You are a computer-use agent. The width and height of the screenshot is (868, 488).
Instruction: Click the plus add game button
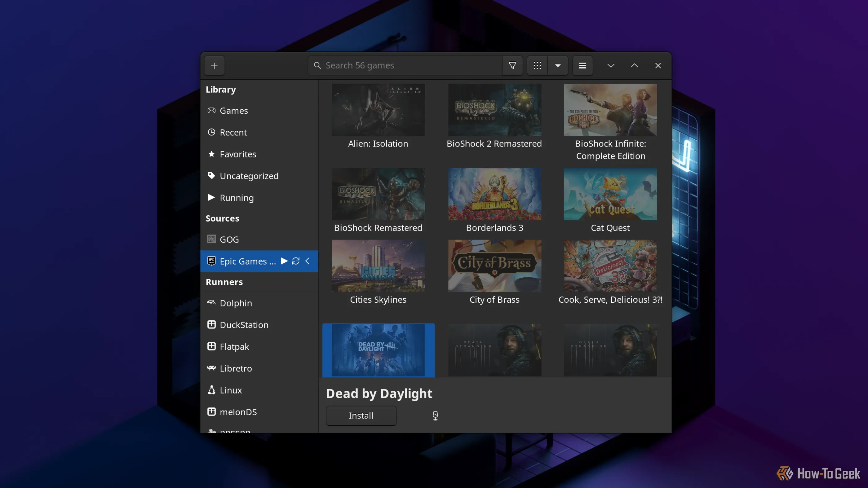(214, 65)
